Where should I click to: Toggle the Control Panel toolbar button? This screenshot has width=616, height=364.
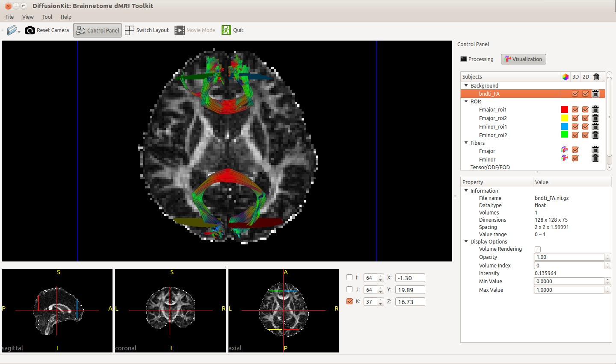(x=98, y=30)
